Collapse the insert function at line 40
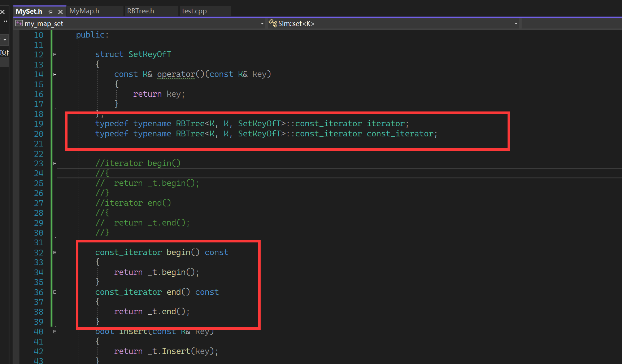The height and width of the screenshot is (364, 622). [55, 332]
